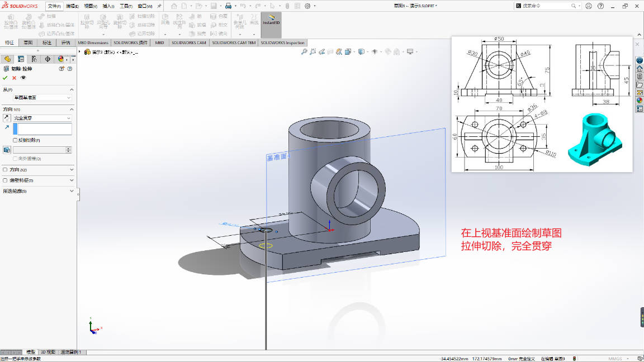This screenshot has width=644, height=362.
Task: Open Options gear icon
Action: tap(307, 6)
